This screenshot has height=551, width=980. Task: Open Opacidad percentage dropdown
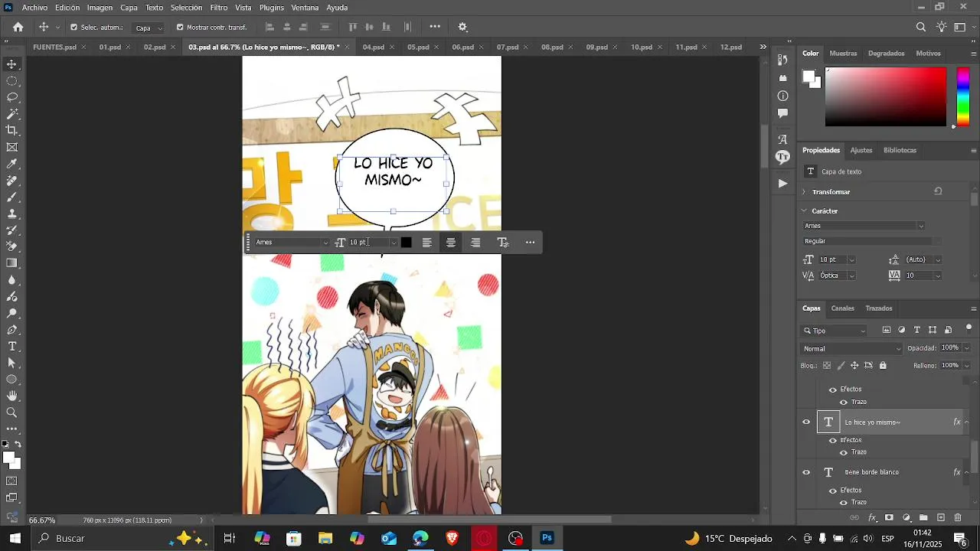coord(966,348)
